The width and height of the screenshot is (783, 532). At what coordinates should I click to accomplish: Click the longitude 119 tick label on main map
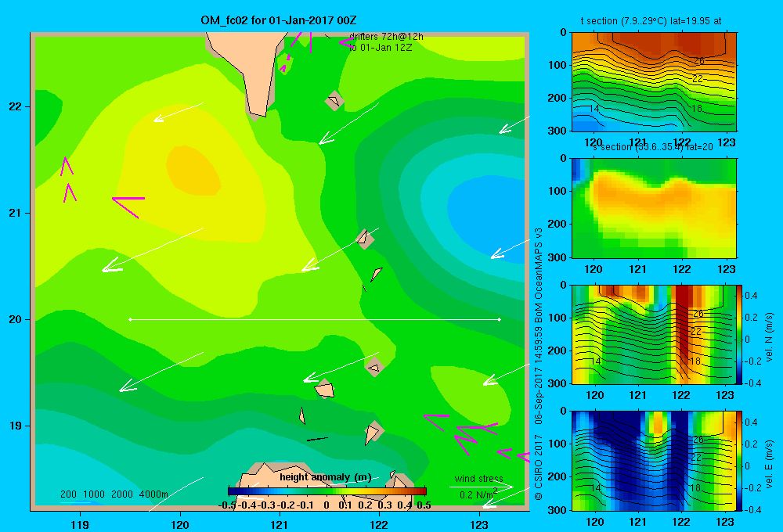point(81,524)
